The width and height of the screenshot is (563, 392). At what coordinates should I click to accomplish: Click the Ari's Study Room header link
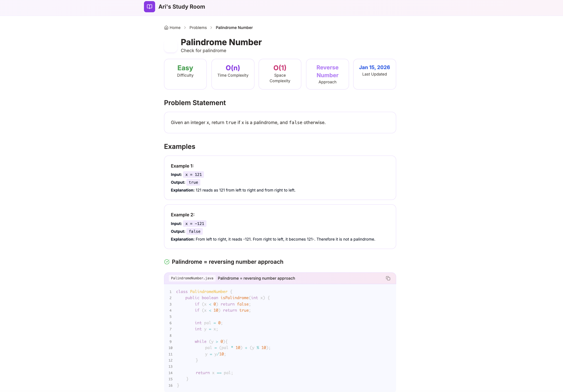click(182, 7)
